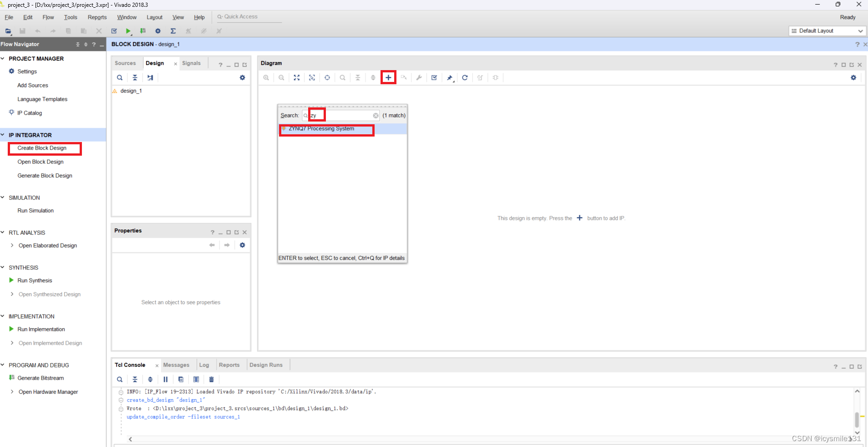Click the pin icon in Diagram toolbar
The image size is (868, 447).
point(450,77)
